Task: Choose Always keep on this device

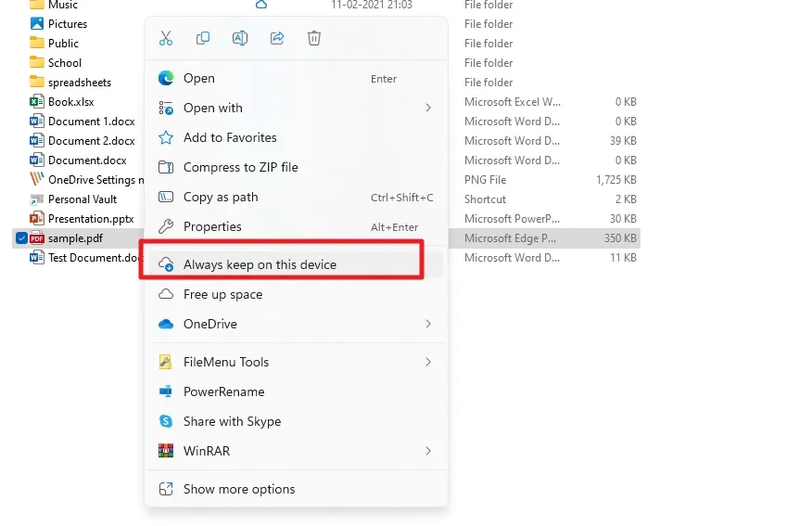Action: pos(296,264)
